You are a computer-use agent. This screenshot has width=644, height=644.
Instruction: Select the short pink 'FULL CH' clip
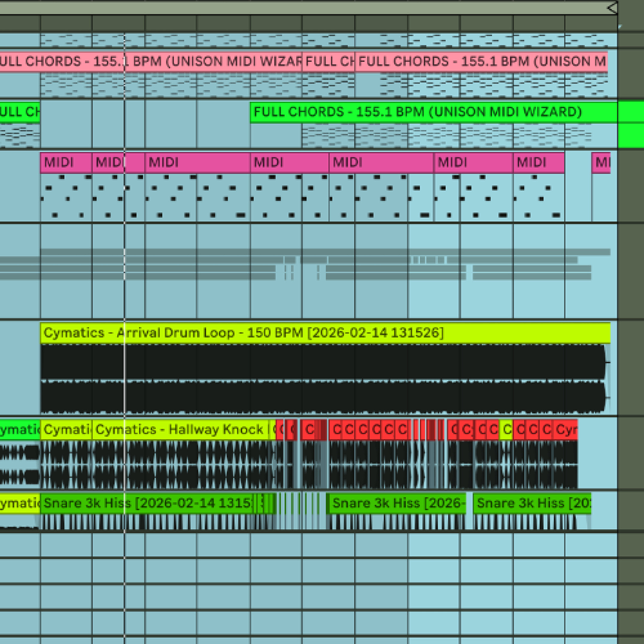point(329,62)
